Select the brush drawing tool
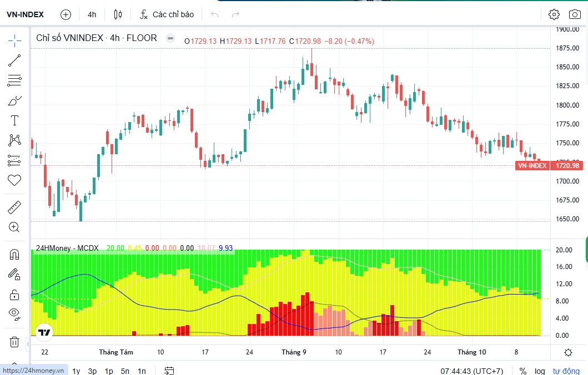The height and width of the screenshot is (375, 588). point(14,101)
